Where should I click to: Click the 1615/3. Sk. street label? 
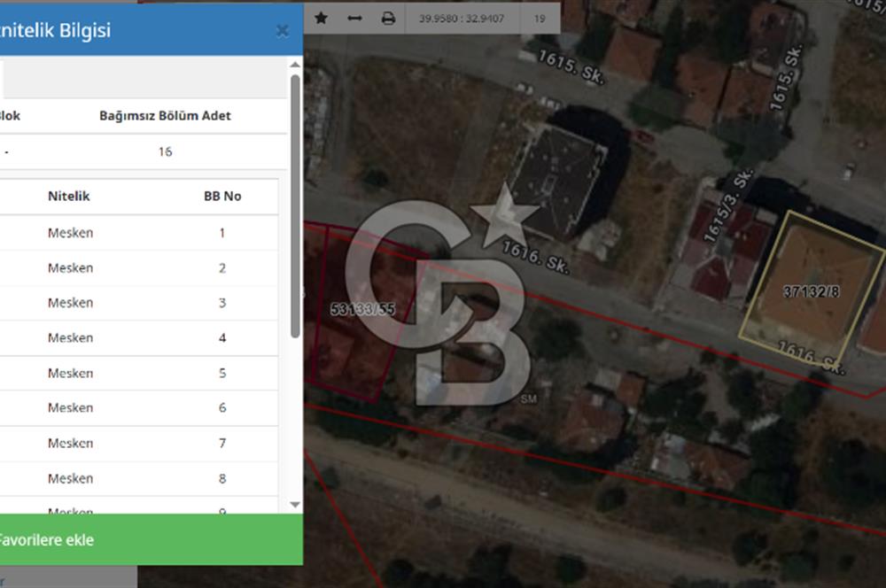pyautogui.click(x=727, y=205)
